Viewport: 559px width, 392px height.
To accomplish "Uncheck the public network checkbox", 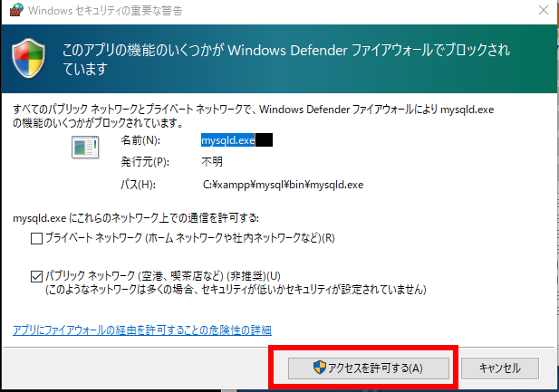I will (37, 276).
